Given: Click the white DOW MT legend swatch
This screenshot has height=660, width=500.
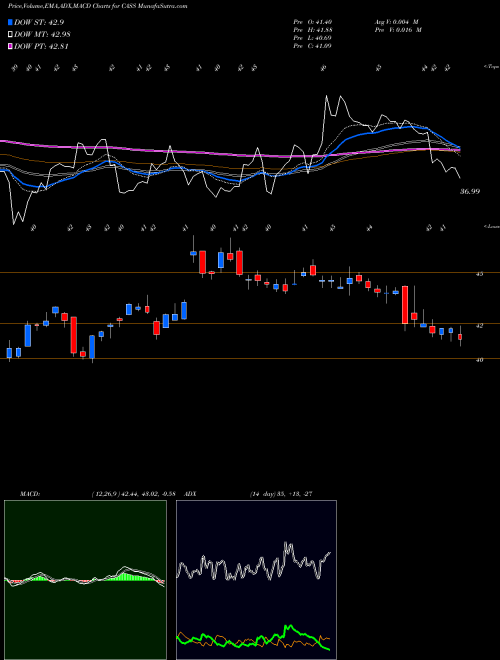Looking at the screenshot, I should [x=10, y=35].
